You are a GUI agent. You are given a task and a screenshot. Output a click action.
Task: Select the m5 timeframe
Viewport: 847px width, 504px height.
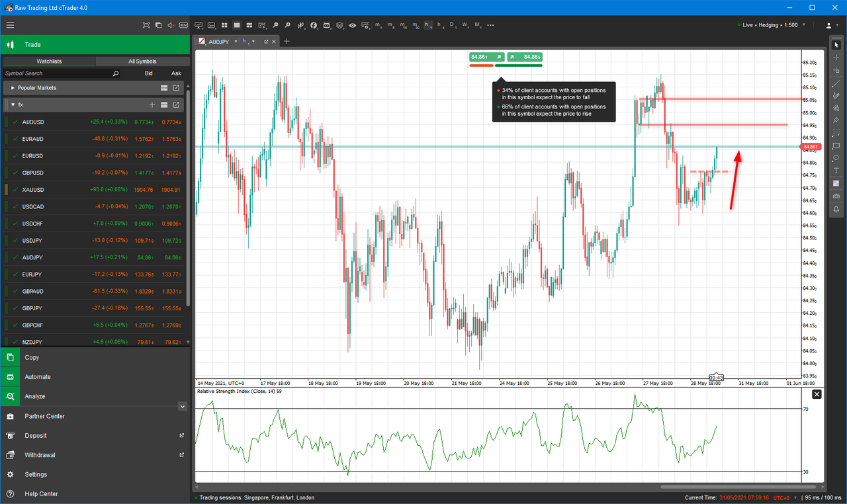(390, 25)
